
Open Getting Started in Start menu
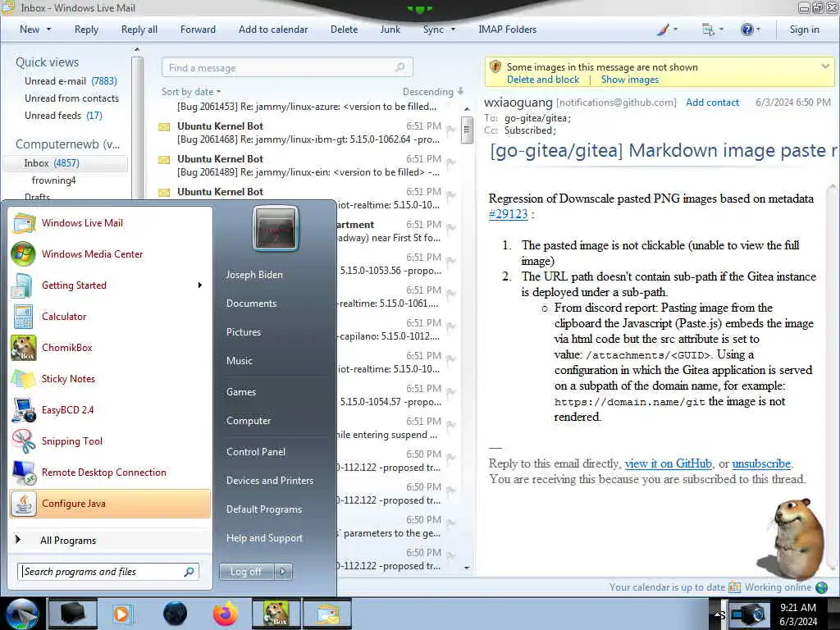(x=110, y=285)
